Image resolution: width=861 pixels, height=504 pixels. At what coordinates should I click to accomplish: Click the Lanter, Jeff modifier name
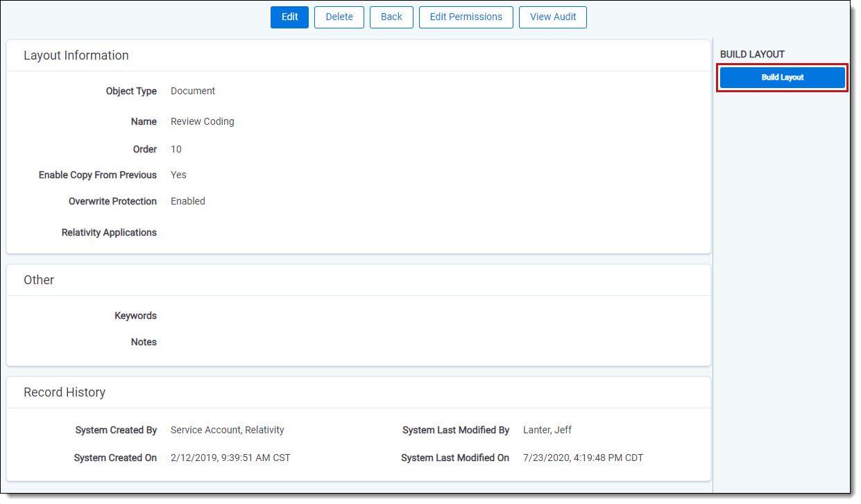pyautogui.click(x=547, y=430)
